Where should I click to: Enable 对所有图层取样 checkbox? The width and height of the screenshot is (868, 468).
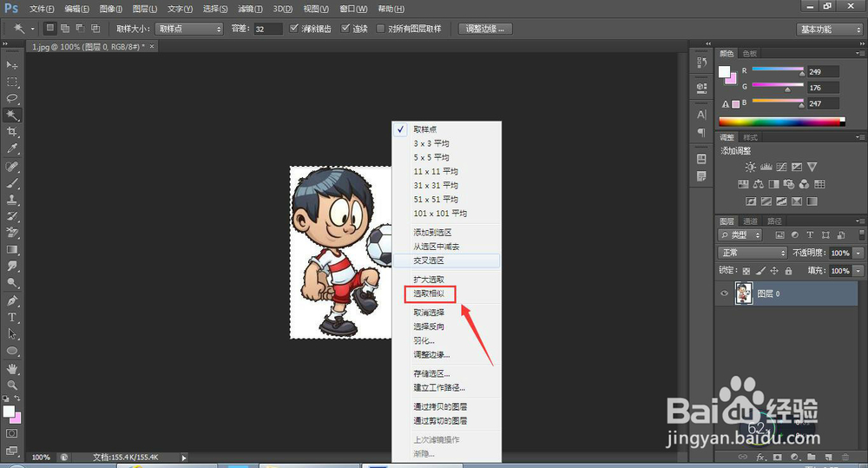click(380, 29)
